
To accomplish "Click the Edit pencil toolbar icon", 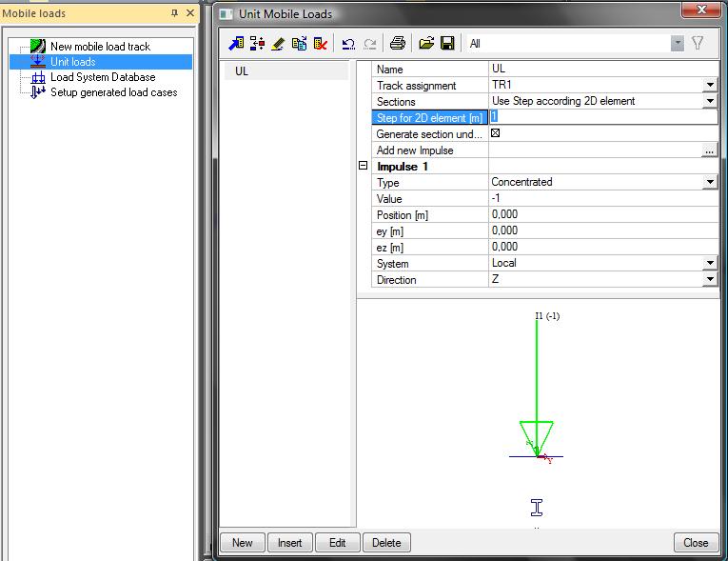I will (x=278, y=44).
